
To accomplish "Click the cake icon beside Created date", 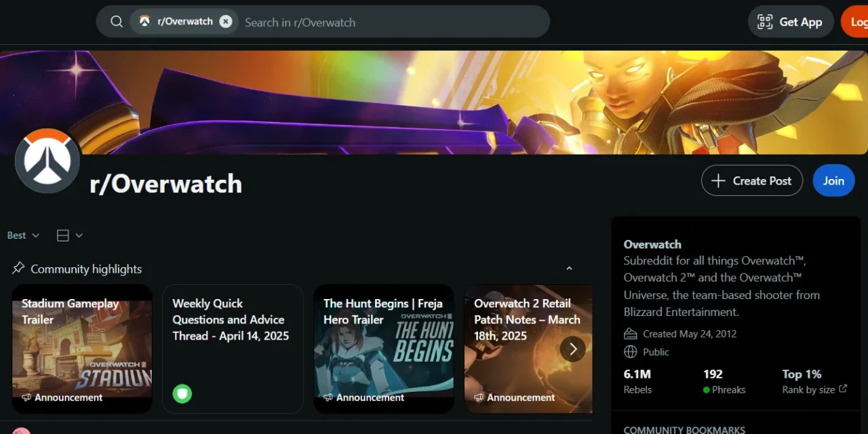I will pos(631,334).
